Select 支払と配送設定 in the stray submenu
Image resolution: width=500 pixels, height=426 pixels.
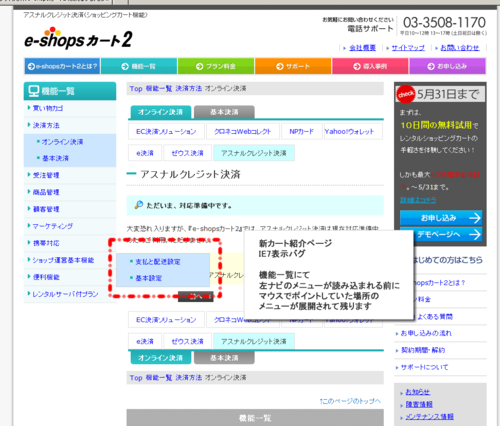(x=158, y=262)
